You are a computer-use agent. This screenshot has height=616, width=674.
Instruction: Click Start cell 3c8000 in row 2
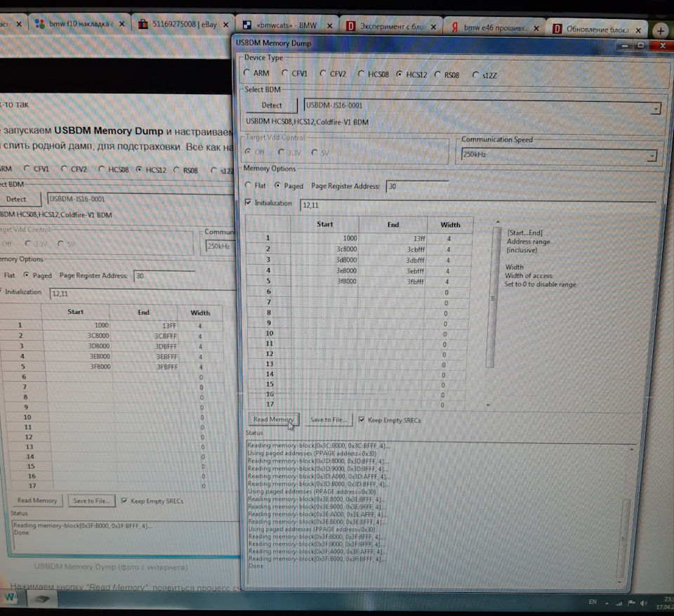325,249
